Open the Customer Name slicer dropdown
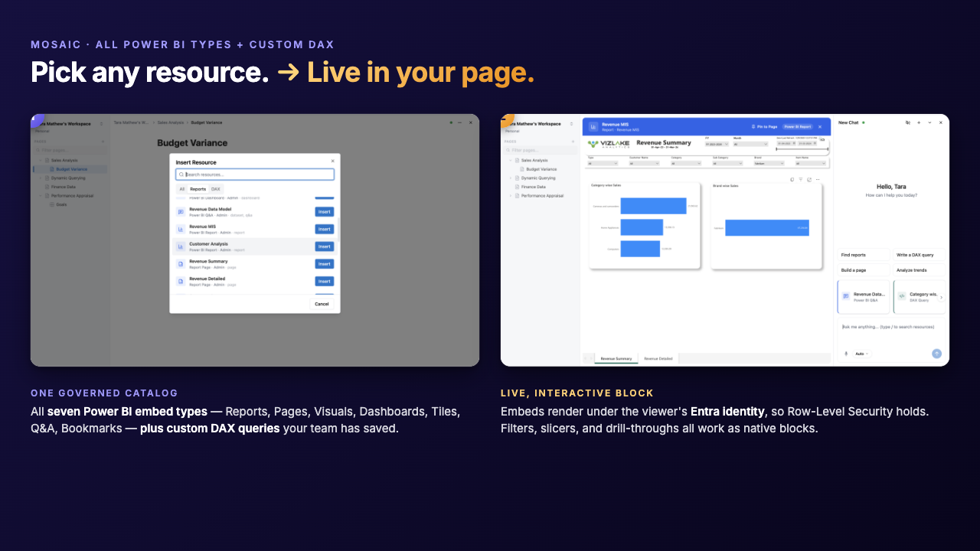 643,163
